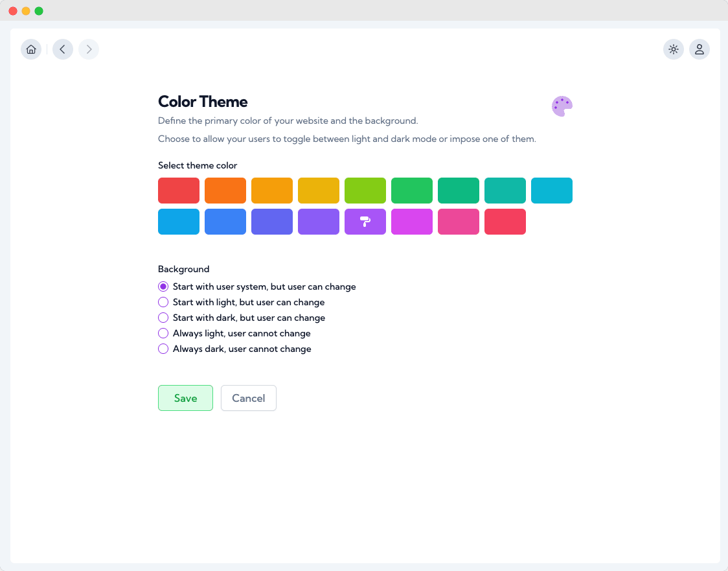
Task: Choose 'Start with dark, but user can change'
Action: 163,318
